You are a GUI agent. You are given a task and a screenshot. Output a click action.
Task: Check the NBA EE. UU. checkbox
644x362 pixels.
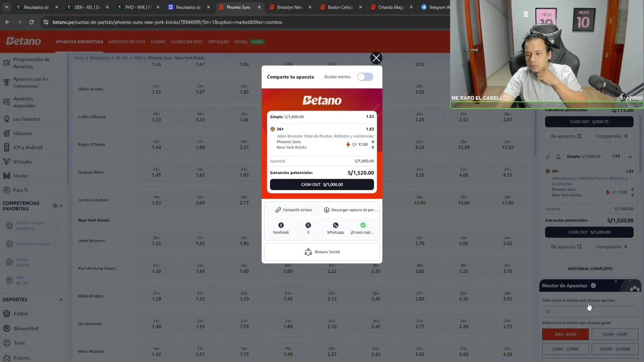(x=56, y=280)
